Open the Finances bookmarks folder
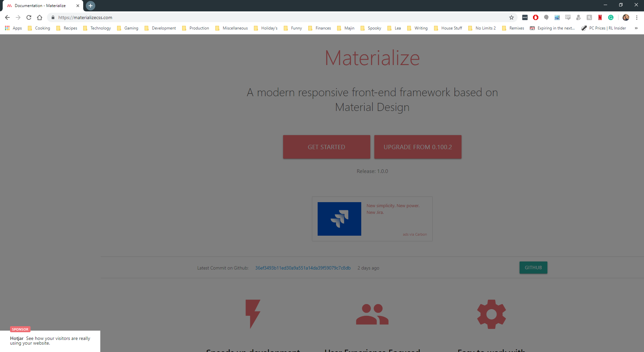 pyautogui.click(x=320, y=28)
